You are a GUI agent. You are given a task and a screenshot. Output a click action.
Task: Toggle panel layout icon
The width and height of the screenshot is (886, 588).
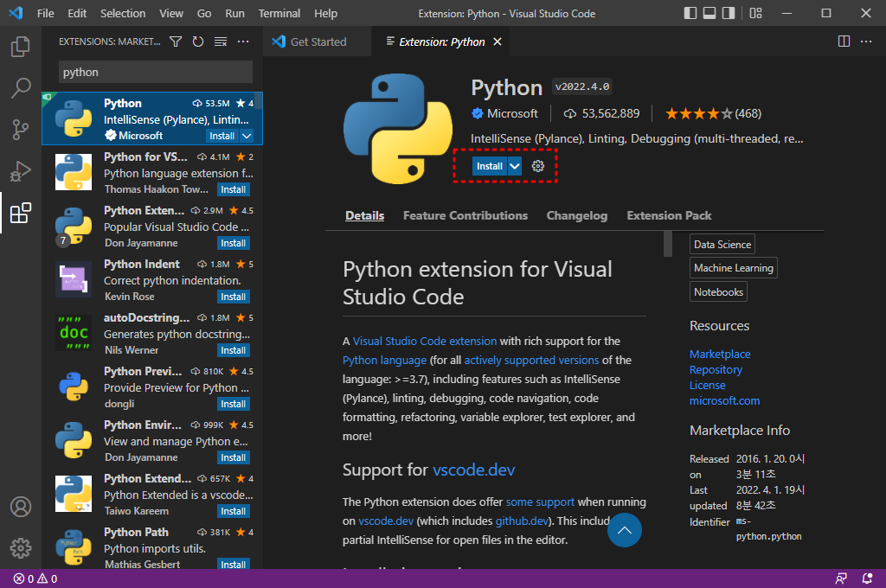(709, 13)
